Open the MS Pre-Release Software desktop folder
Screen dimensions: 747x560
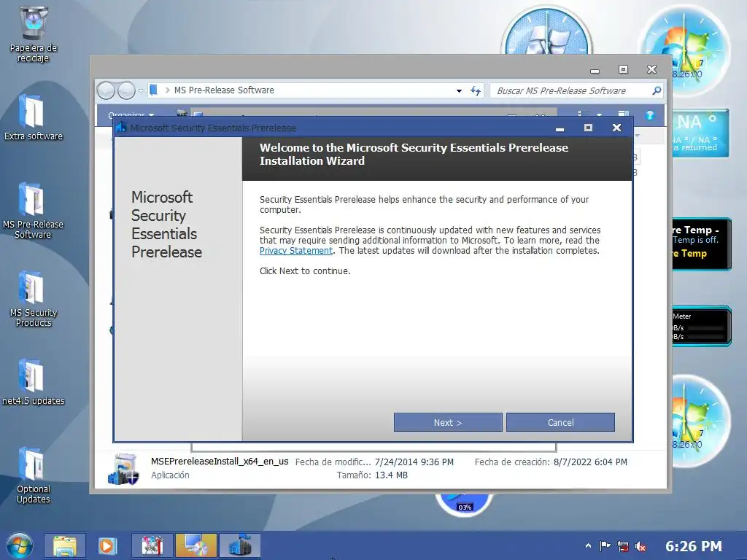point(33,211)
